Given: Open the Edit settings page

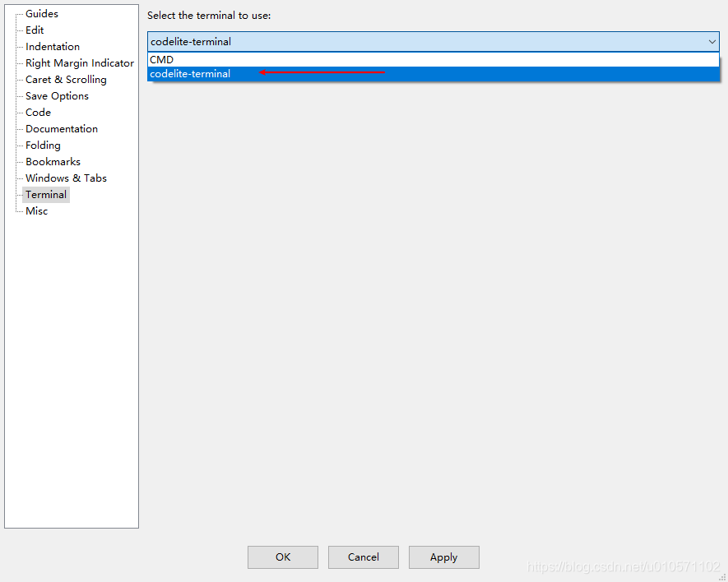Looking at the screenshot, I should click(x=35, y=30).
